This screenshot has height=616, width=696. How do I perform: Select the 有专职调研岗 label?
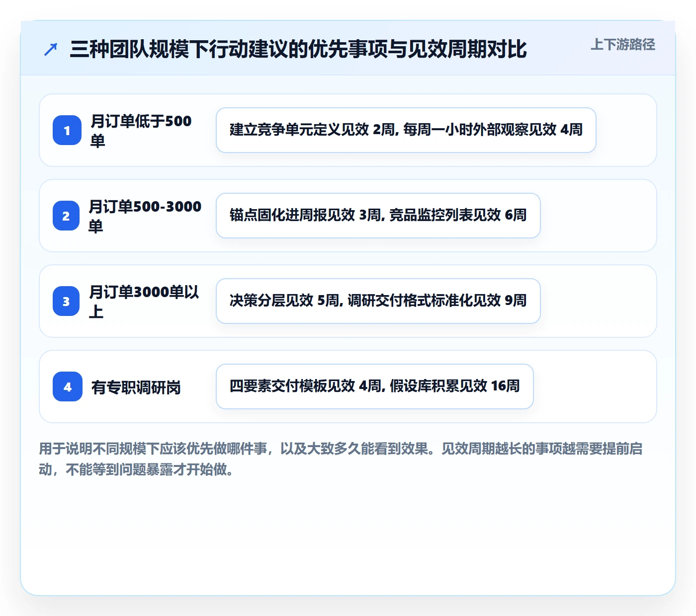(x=136, y=387)
